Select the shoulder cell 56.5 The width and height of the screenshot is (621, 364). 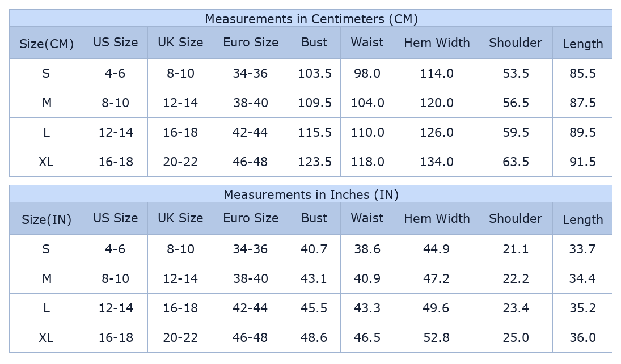[516, 103]
